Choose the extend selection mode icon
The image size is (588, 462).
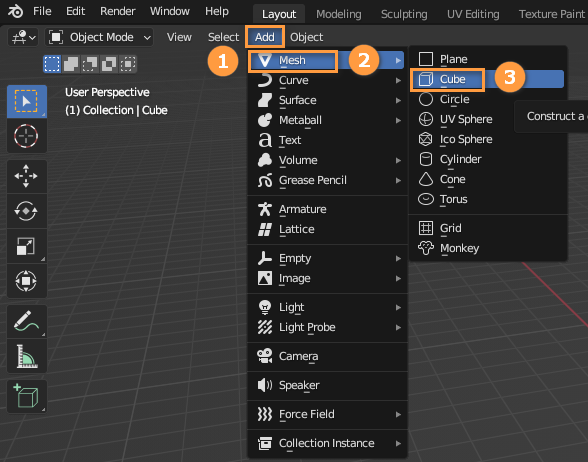point(71,64)
